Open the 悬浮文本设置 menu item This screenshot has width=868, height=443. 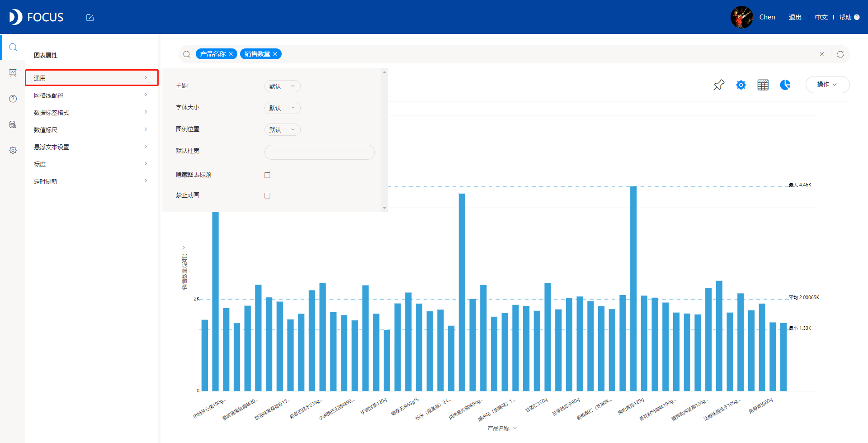[92, 147]
